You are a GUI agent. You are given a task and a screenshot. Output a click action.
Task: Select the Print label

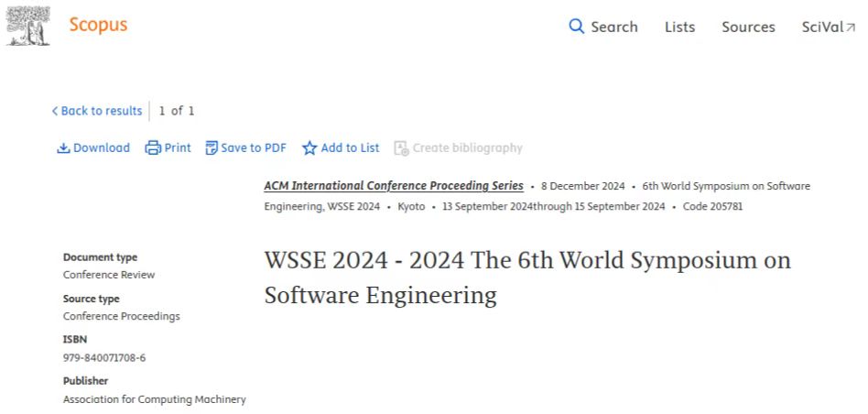[178, 147]
